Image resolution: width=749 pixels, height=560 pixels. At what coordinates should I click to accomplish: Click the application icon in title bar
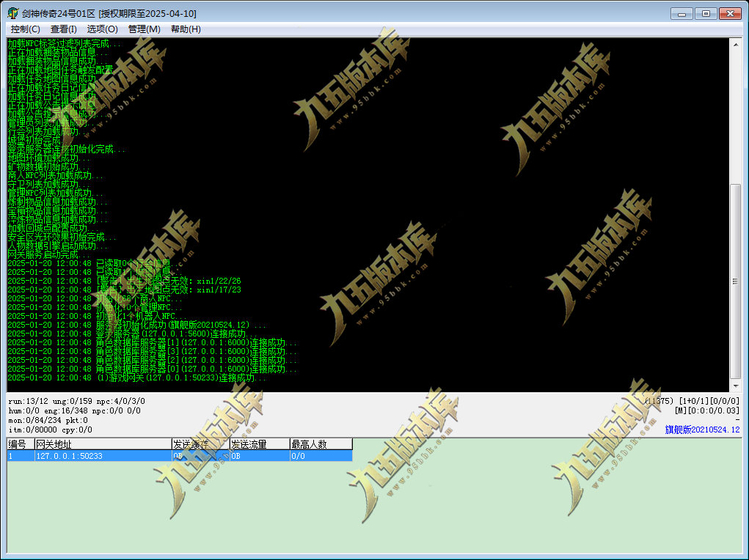(13, 13)
